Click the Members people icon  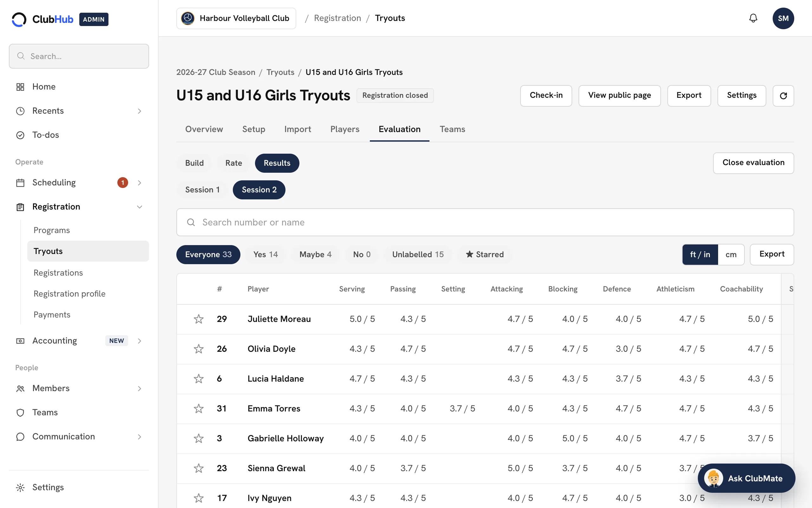point(20,389)
